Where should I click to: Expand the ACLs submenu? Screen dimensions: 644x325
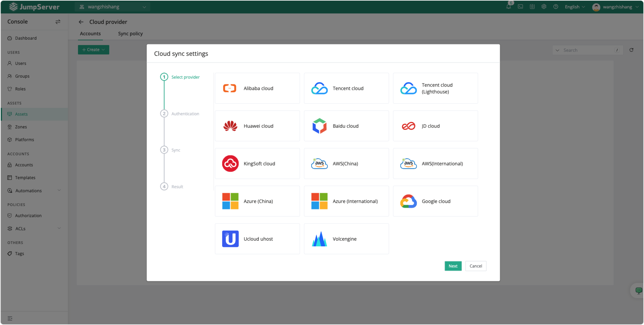(x=34, y=229)
